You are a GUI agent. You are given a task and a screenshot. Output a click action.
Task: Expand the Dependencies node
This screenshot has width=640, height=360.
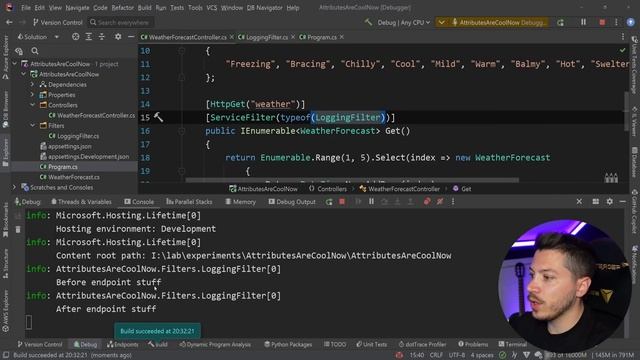tap(33, 84)
